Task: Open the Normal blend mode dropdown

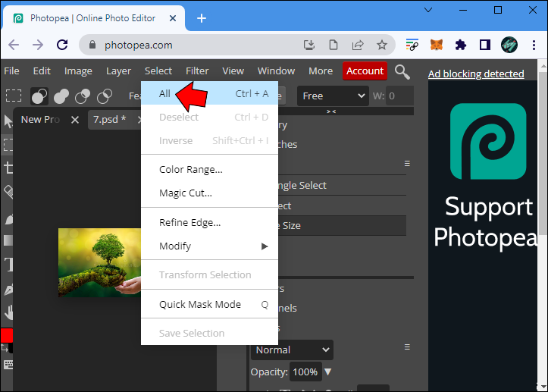Action: tap(292, 350)
